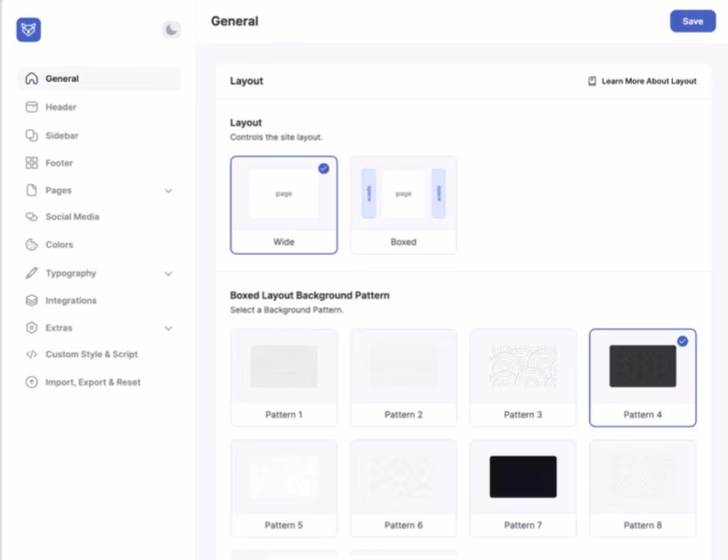The height and width of the screenshot is (560, 728).
Task: Click the Boxed Layout Background Pattern heading
Action: 310,296
